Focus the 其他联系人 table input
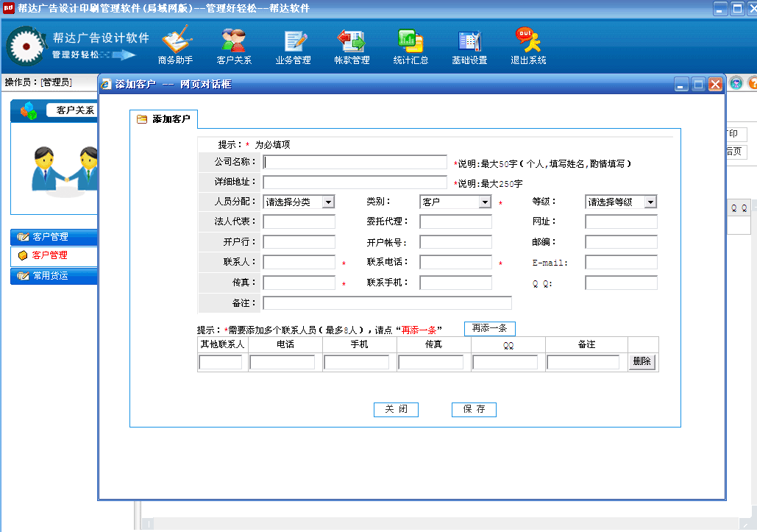 click(220, 362)
